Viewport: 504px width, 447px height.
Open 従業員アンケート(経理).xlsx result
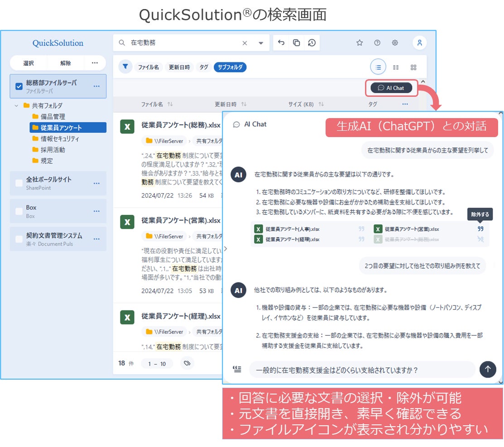pyautogui.click(x=181, y=316)
